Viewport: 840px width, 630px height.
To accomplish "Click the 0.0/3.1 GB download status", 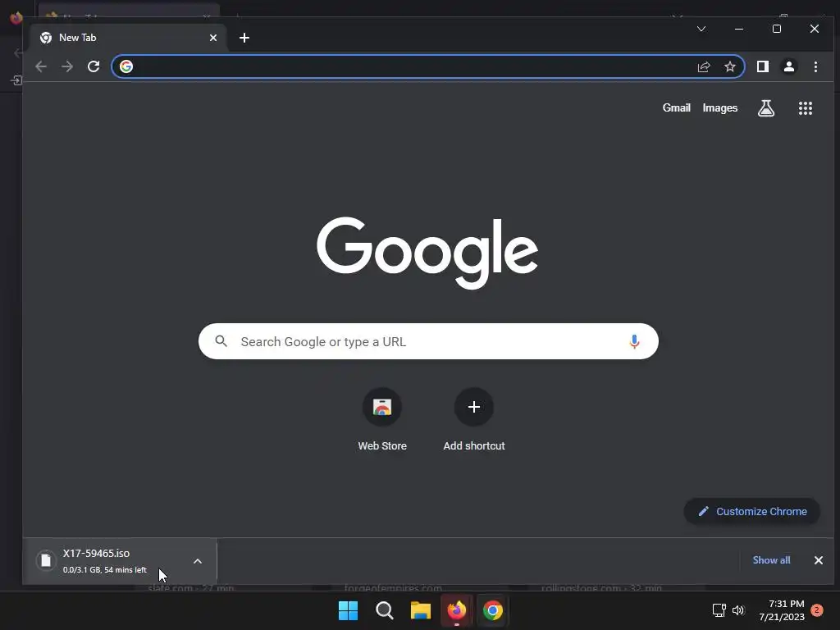I will point(104,570).
